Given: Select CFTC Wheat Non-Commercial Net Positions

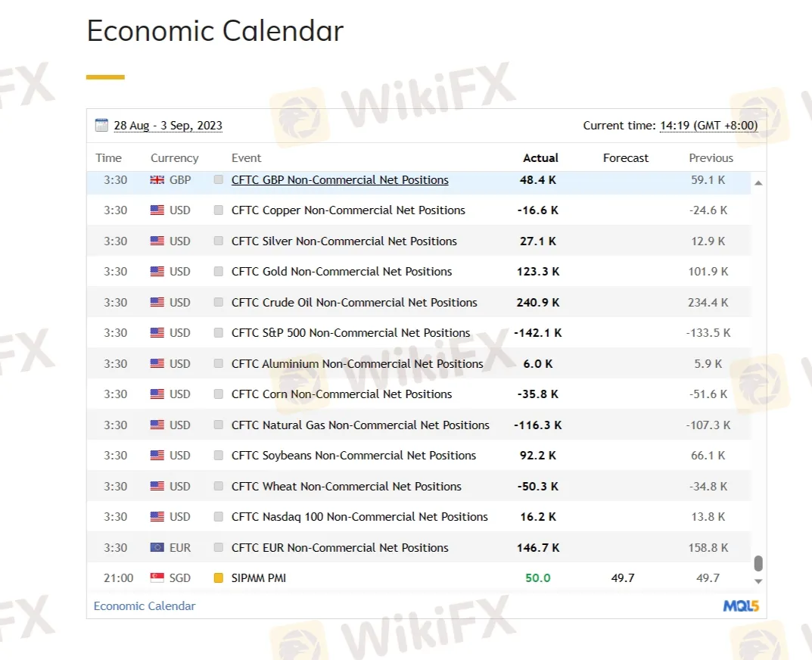Looking at the screenshot, I should [x=346, y=487].
